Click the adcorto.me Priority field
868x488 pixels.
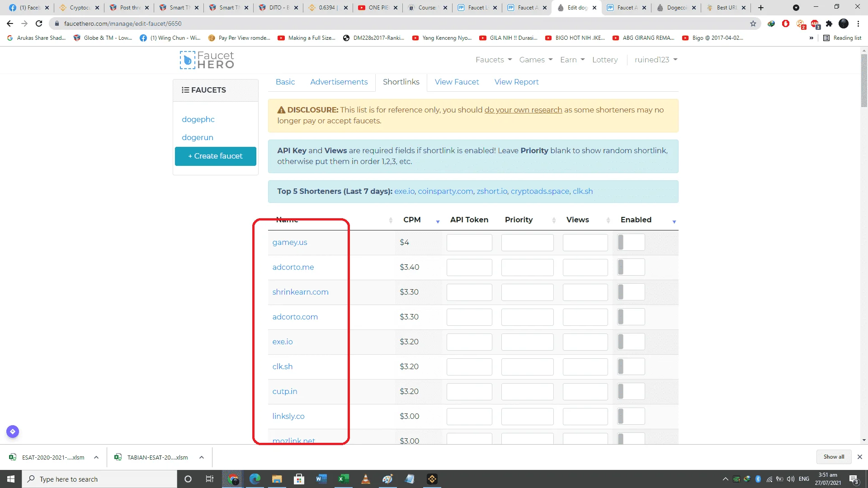[527, 267]
